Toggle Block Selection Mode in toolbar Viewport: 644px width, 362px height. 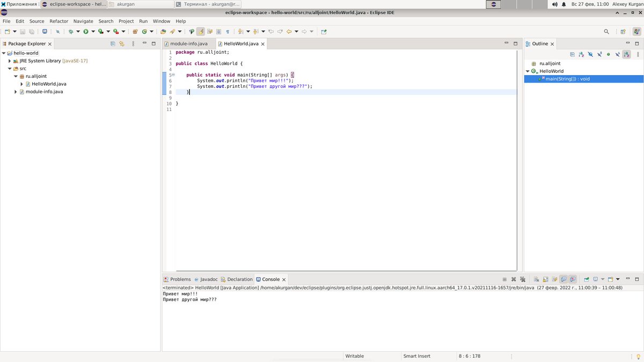[x=218, y=32]
